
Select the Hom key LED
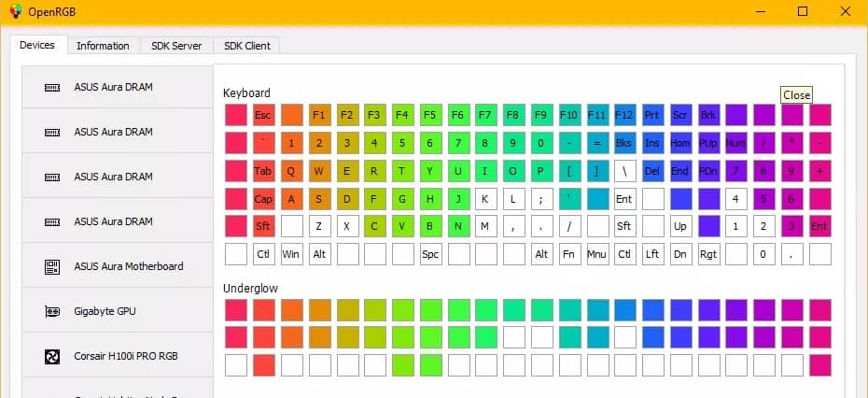[x=681, y=142]
